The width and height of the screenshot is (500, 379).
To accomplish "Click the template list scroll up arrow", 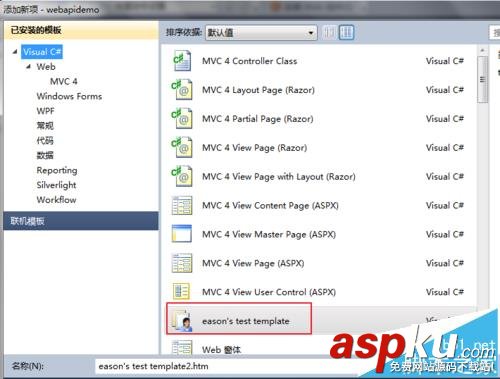I will [x=482, y=50].
